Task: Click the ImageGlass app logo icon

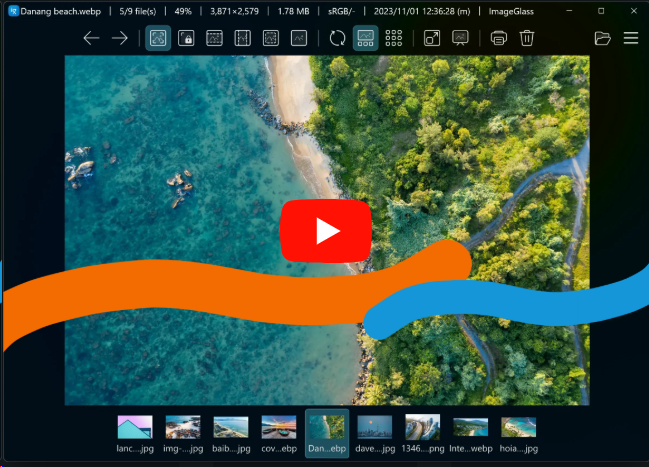Action: (13, 11)
